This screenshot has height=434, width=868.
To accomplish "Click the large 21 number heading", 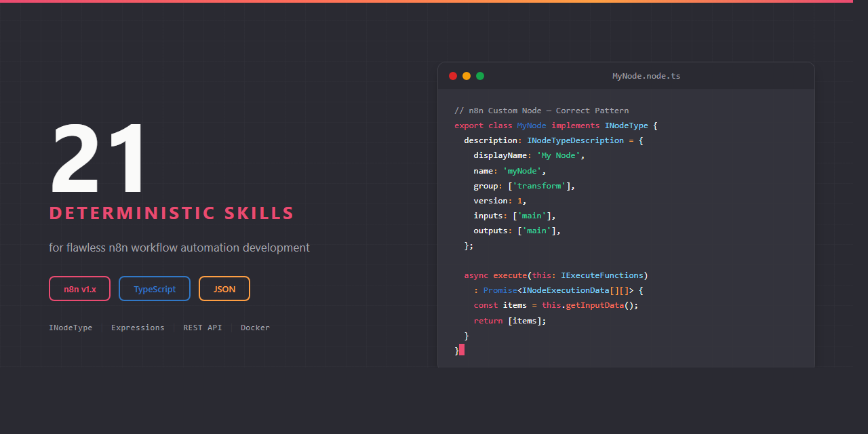I will pyautogui.click(x=98, y=161).
